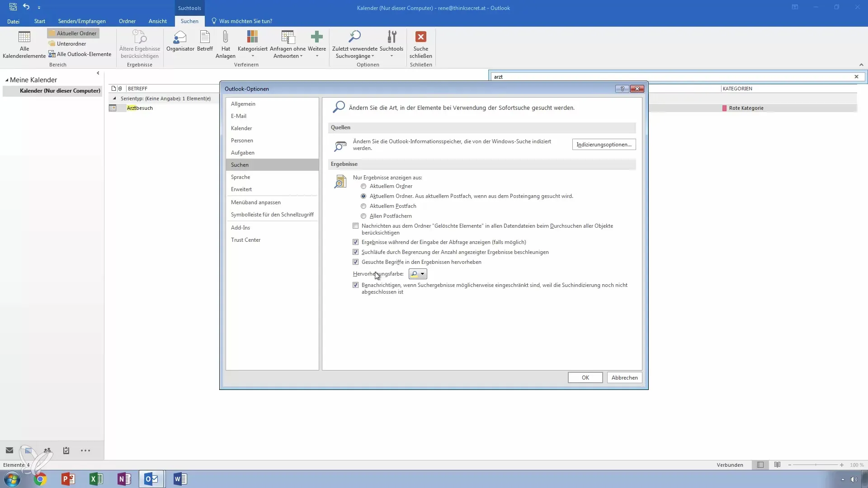
Task: Open Menüband anpassen options
Action: (272, 202)
